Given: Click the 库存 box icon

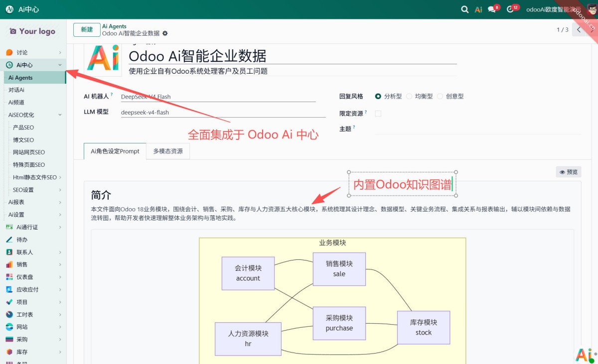Looking at the screenshot, I should 9,352.
